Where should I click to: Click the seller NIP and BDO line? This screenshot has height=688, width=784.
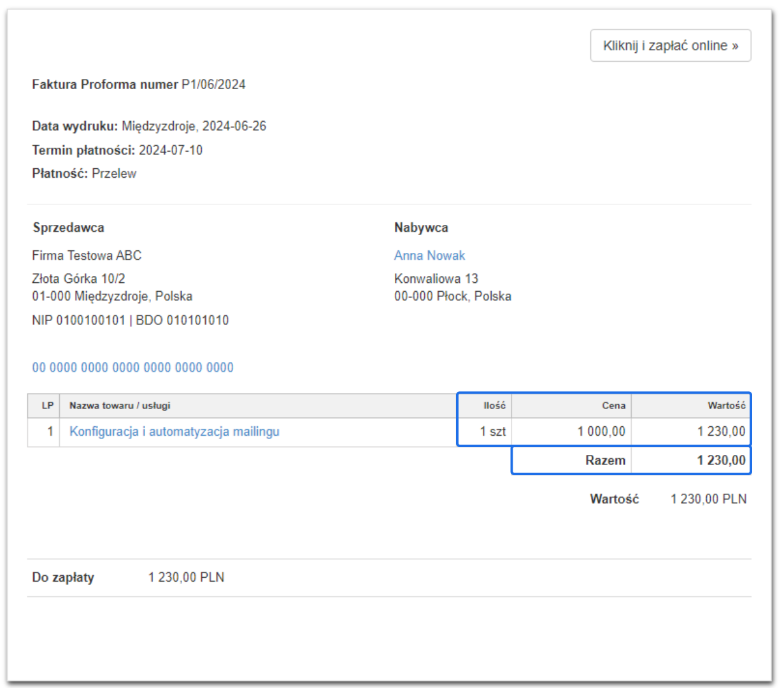click(x=130, y=320)
